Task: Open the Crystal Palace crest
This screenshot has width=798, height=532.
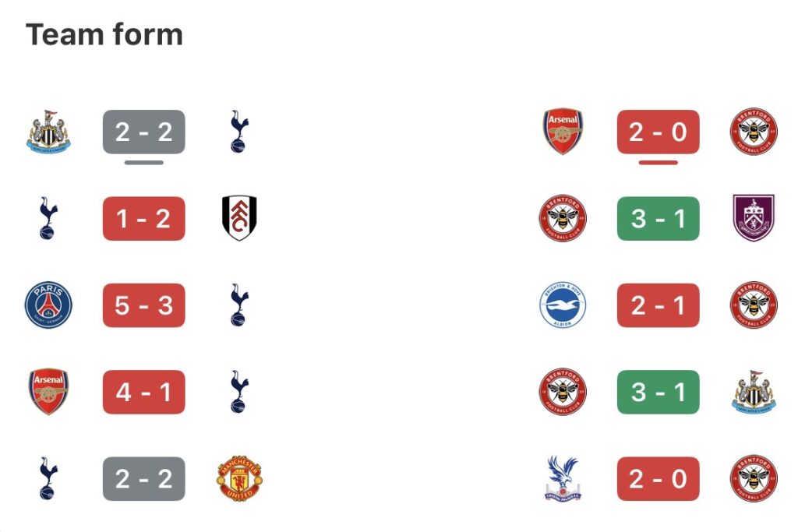Action: 563,479
